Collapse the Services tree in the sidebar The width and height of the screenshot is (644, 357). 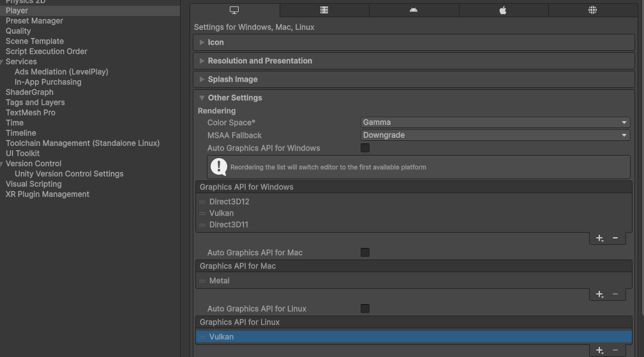[x=2, y=62]
